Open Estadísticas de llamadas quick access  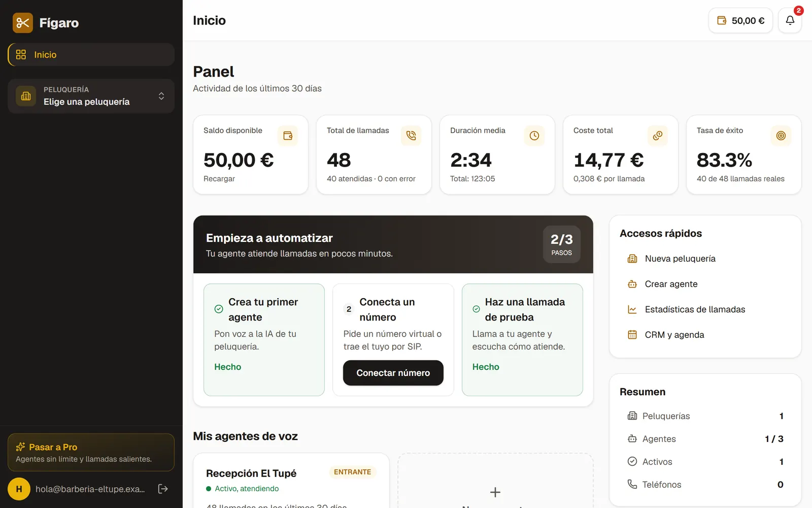click(705, 309)
